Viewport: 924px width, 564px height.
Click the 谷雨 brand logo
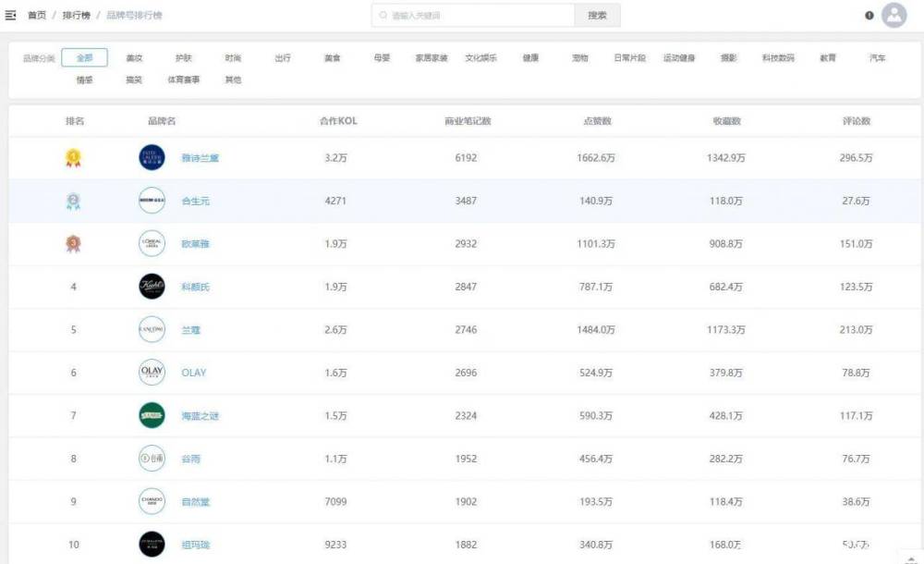(152, 459)
